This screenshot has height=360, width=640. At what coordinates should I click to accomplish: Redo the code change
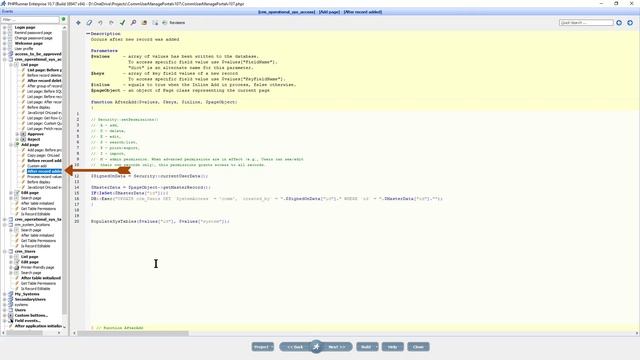click(x=111, y=23)
